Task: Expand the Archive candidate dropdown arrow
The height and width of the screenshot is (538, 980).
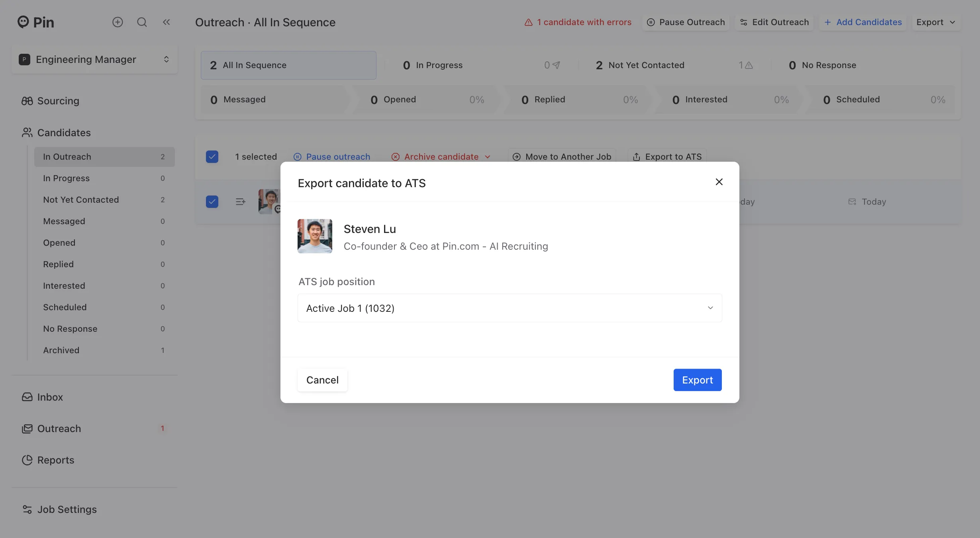Action: tap(488, 157)
